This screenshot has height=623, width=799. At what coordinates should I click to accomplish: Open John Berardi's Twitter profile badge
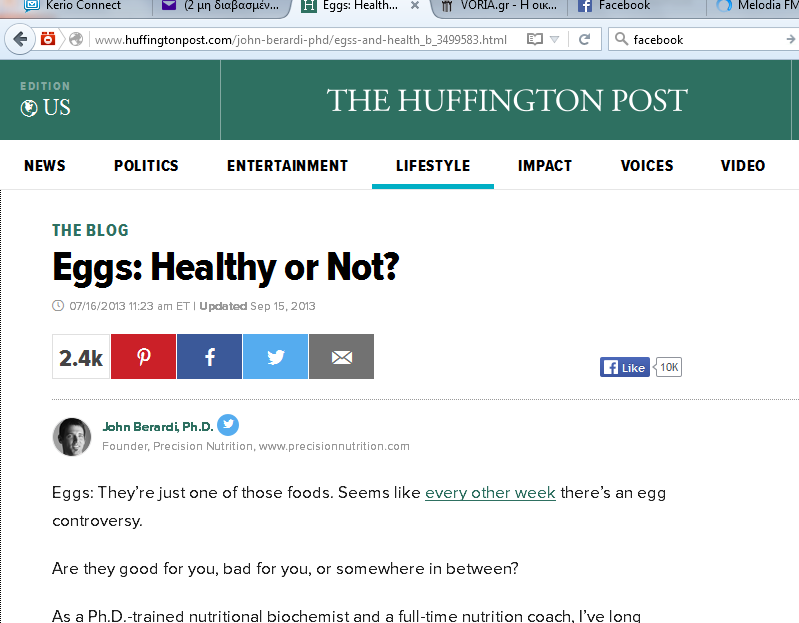[228, 425]
